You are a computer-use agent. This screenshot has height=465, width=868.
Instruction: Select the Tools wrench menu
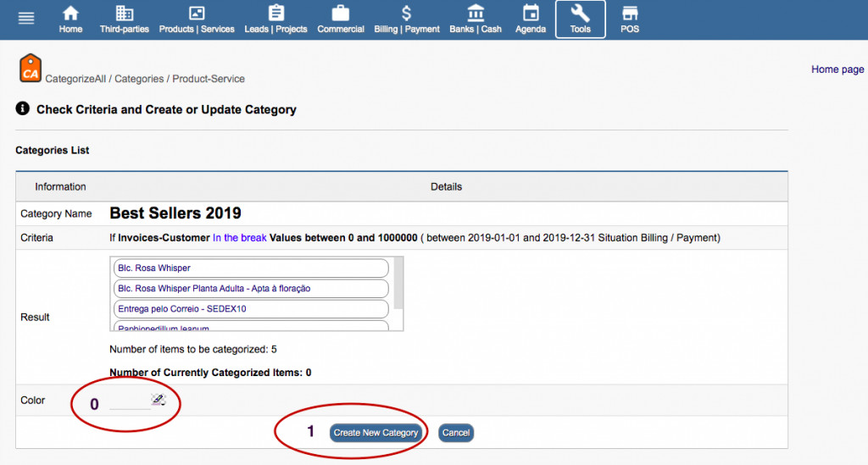pyautogui.click(x=581, y=19)
